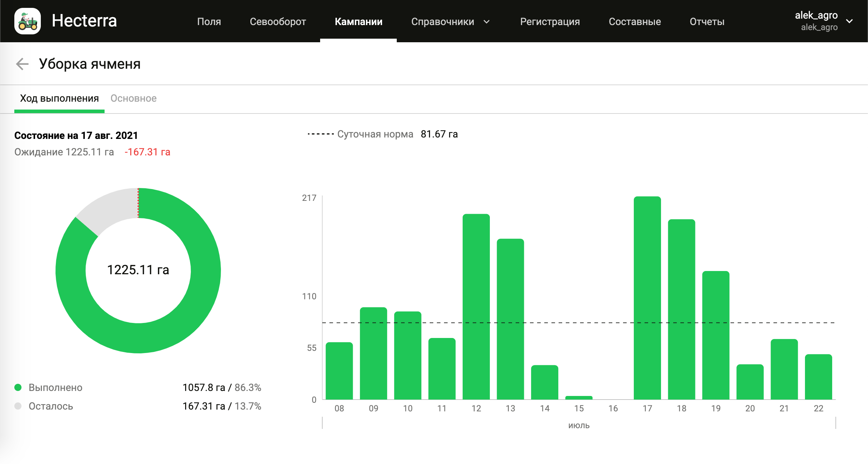Click the tallest bar for July 17
The height and width of the screenshot is (464, 868).
coord(647,297)
